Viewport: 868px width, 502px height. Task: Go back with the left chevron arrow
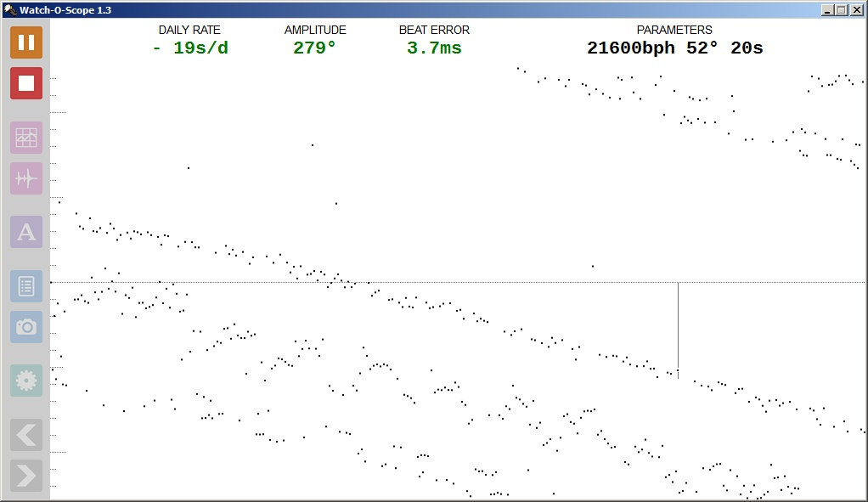click(x=26, y=435)
